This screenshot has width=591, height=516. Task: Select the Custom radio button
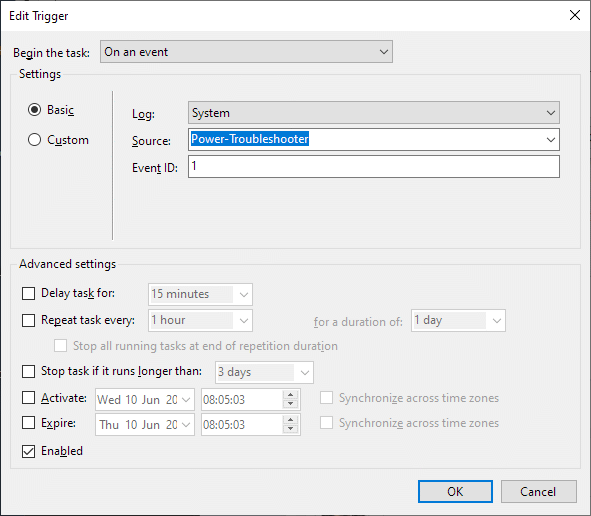[x=34, y=140]
